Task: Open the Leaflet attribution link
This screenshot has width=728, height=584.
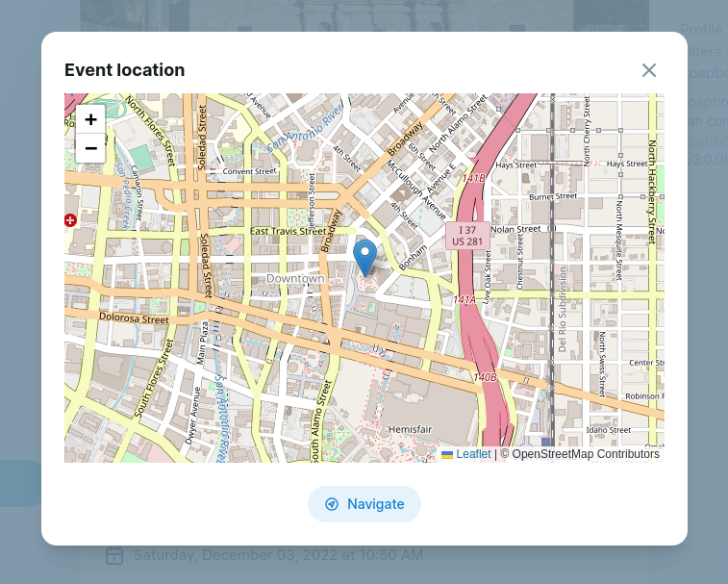Action: pos(473,454)
